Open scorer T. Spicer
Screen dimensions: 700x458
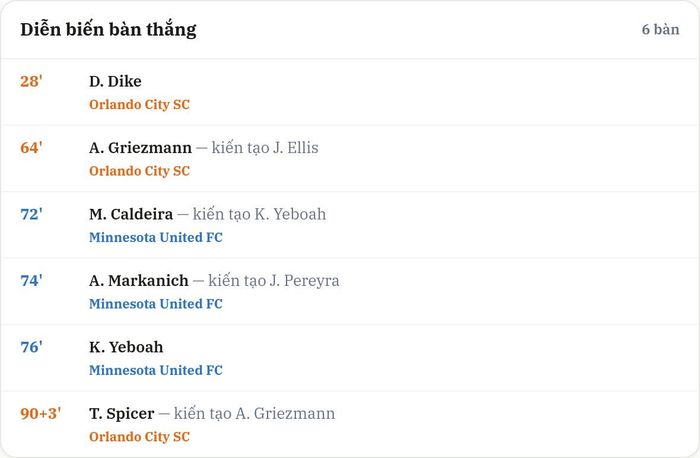(121, 414)
